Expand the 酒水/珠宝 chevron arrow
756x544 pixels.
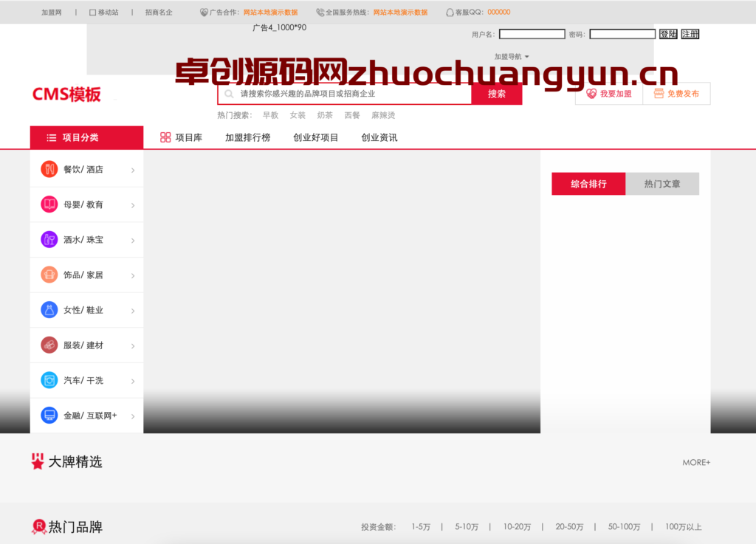click(133, 241)
